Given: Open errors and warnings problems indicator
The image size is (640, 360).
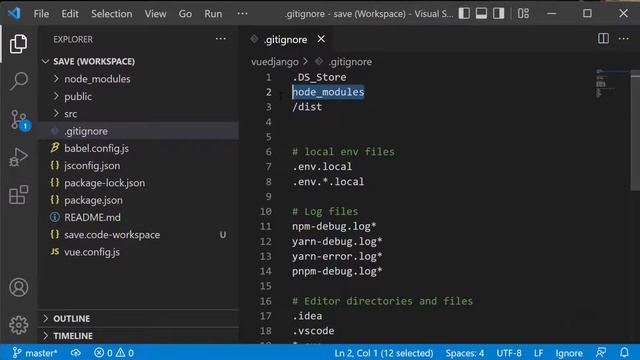Looking at the screenshot, I should (x=113, y=353).
